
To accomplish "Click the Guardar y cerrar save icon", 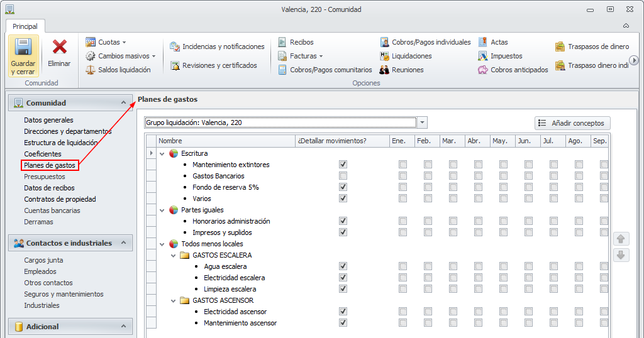I will coord(23,48).
